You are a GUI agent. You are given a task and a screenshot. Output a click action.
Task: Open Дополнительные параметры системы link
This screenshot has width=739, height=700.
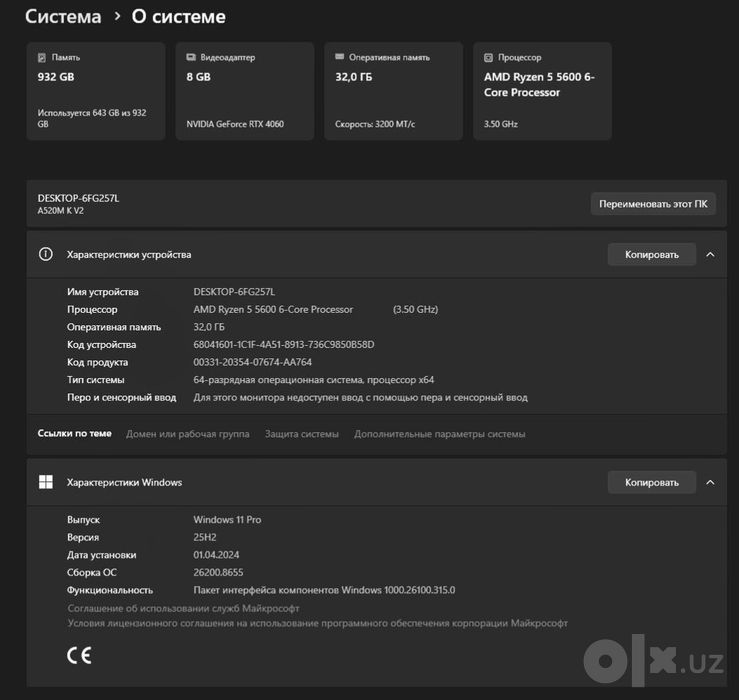point(440,434)
